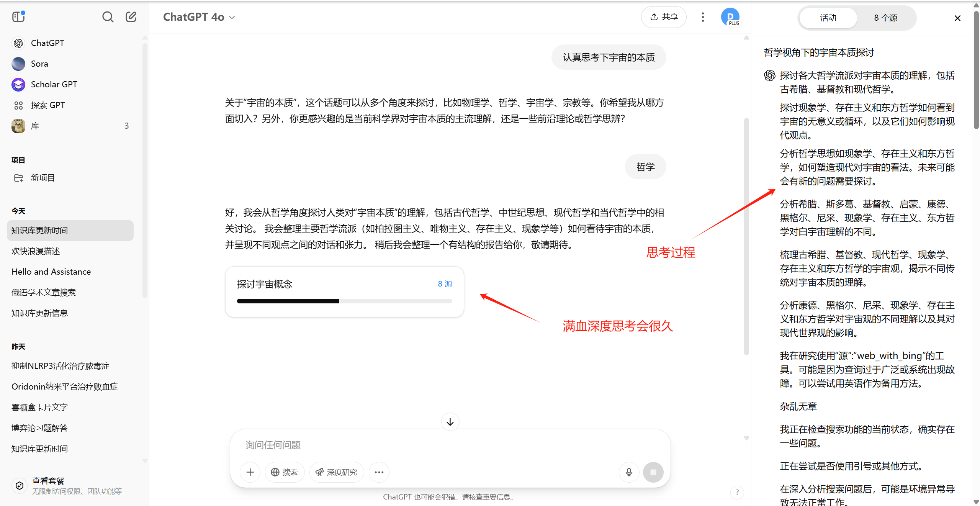Open the search chats magnifier icon
The height and width of the screenshot is (506, 980).
(108, 17)
